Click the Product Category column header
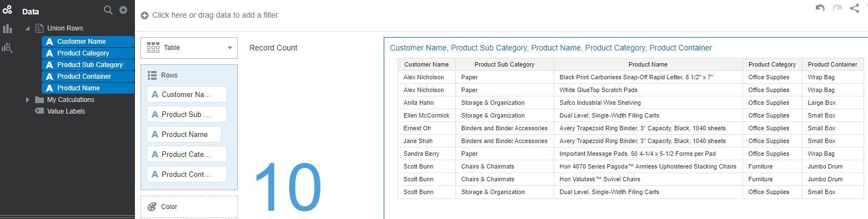The image size is (868, 219). tap(772, 64)
